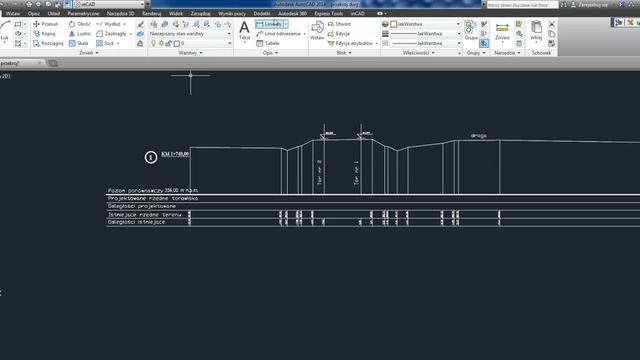Expand the Opis panel
Screen dimensions: 640x360
270,53
